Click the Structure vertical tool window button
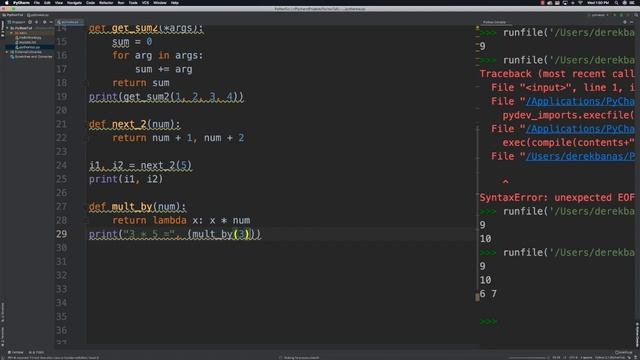 tap(2, 312)
